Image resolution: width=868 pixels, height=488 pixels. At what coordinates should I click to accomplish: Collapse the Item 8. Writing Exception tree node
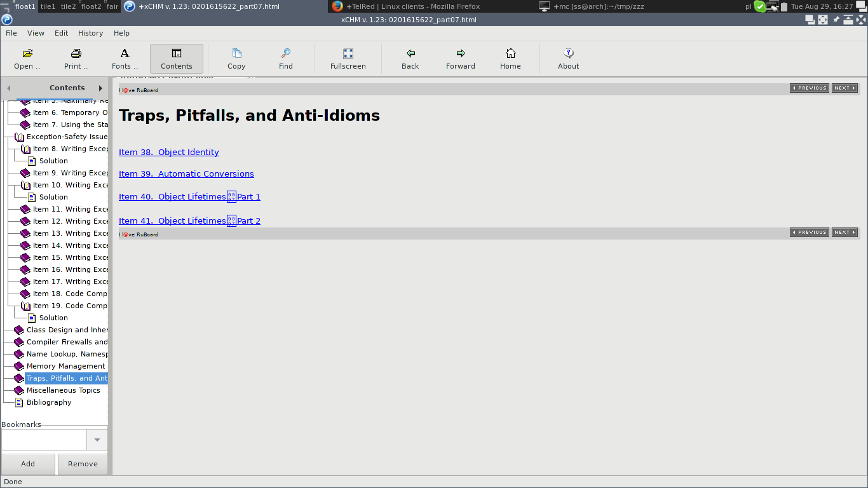tap(25, 149)
